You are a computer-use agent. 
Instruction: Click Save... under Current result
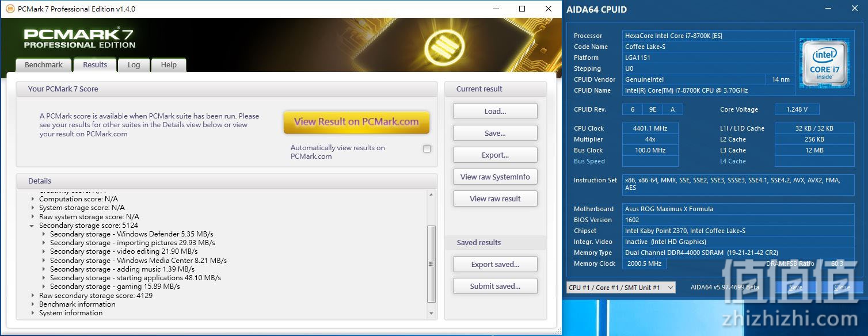[495, 133]
